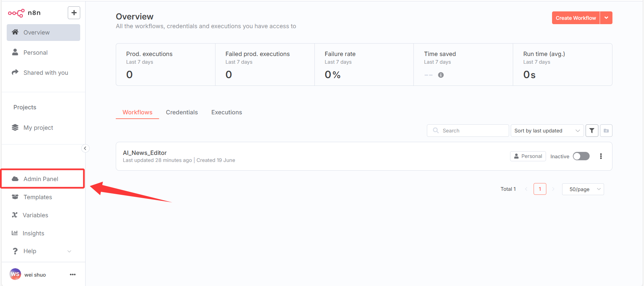Go to Templates in the sidebar

[38, 197]
